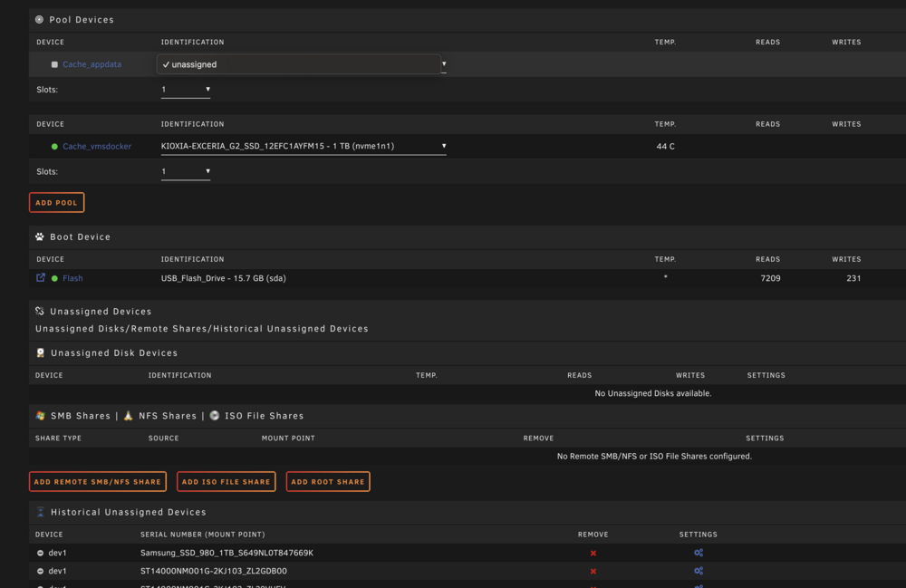Click 'Unassigned Disks/Remote Shares/Historical Unassigned Devices' subtitle
The width and height of the screenshot is (906, 588).
point(202,329)
